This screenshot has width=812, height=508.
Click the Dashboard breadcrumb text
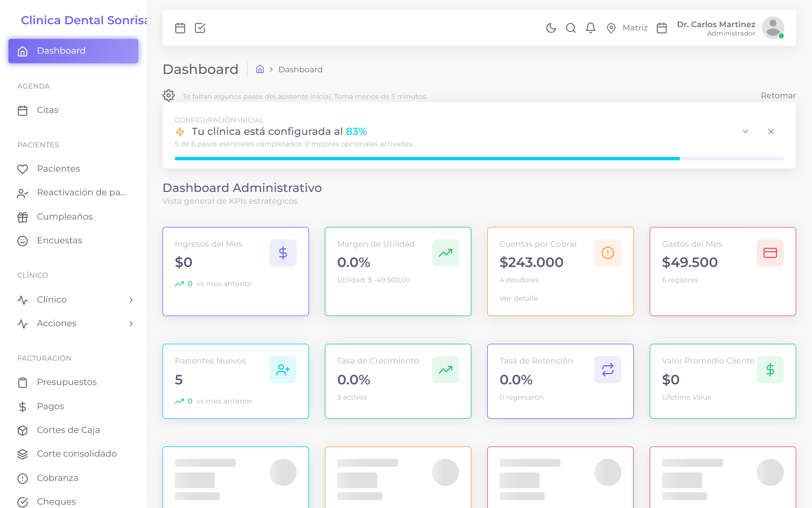(x=300, y=69)
